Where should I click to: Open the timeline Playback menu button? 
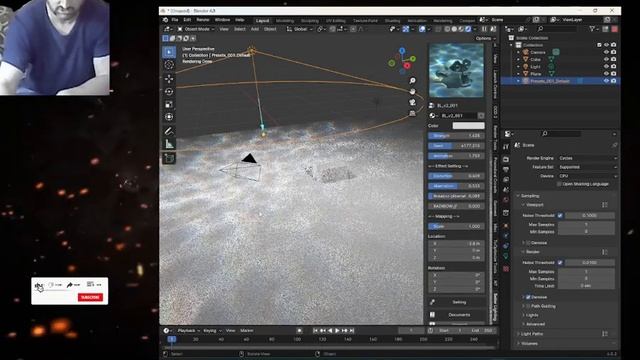coord(189,331)
